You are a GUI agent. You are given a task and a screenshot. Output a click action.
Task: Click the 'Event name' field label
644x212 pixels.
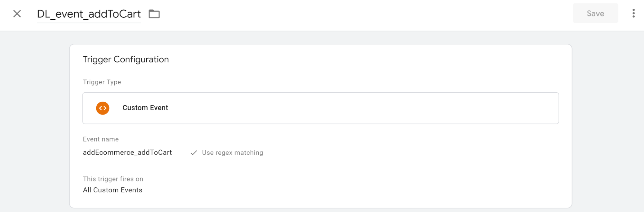[101, 139]
